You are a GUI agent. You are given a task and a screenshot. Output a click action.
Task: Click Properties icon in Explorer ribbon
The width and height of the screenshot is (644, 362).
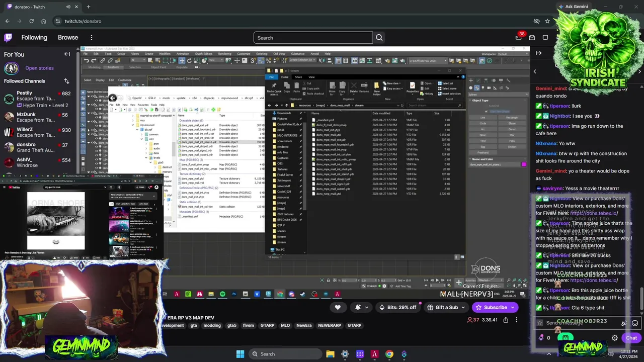click(x=413, y=87)
